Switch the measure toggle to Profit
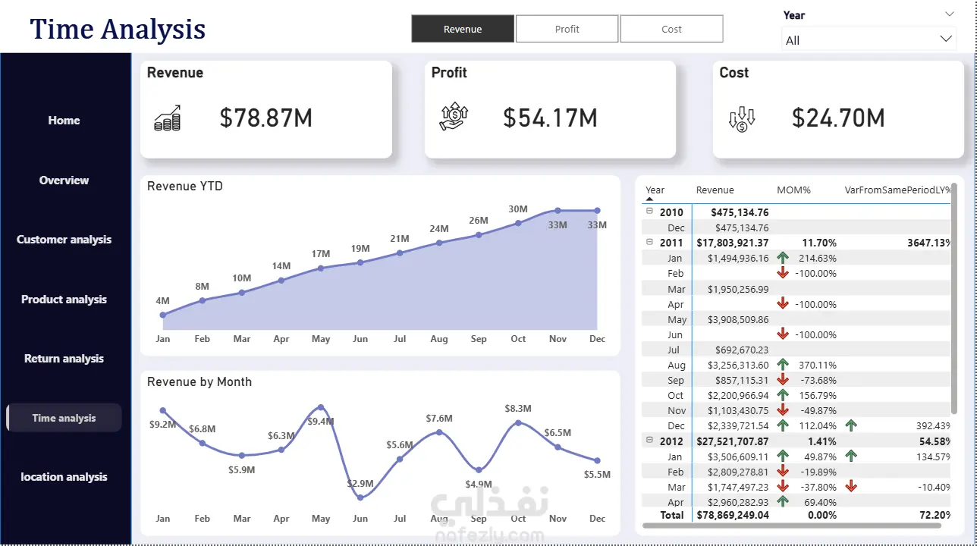 pyautogui.click(x=567, y=29)
